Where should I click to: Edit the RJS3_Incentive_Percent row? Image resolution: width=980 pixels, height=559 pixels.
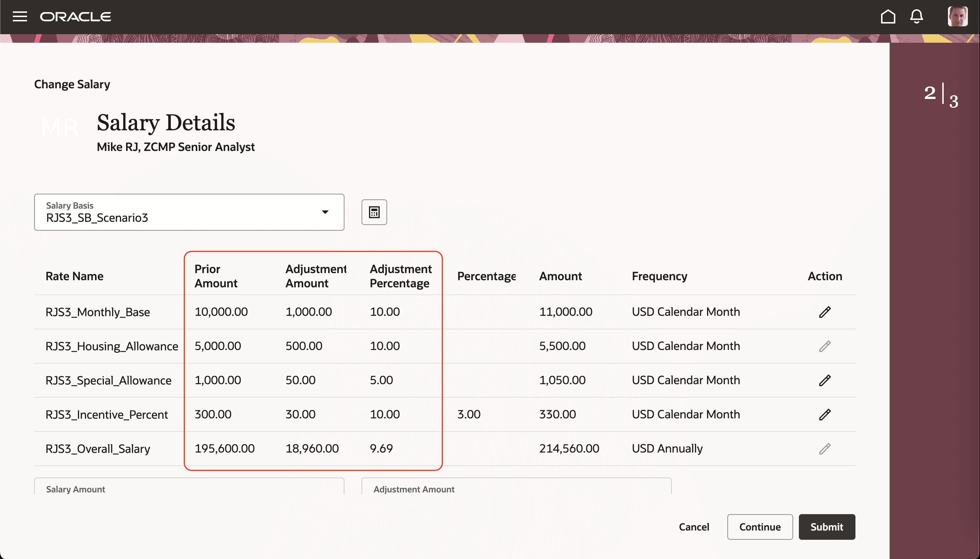[x=824, y=414]
